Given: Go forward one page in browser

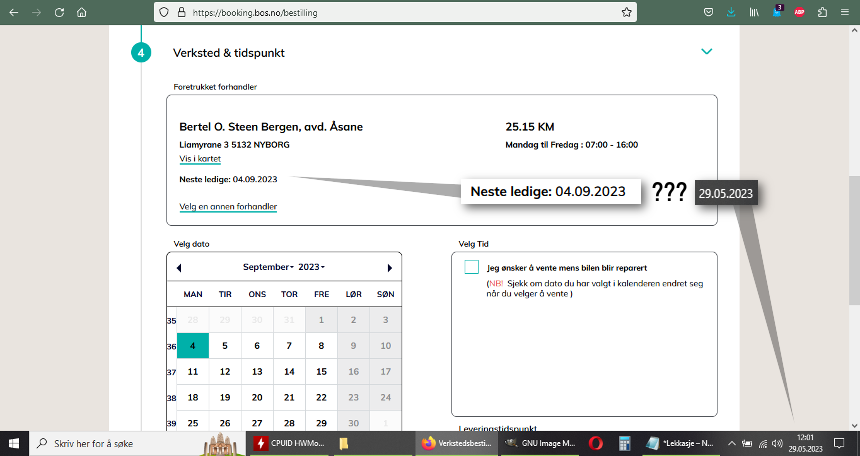Looking at the screenshot, I should pos(37,12).
